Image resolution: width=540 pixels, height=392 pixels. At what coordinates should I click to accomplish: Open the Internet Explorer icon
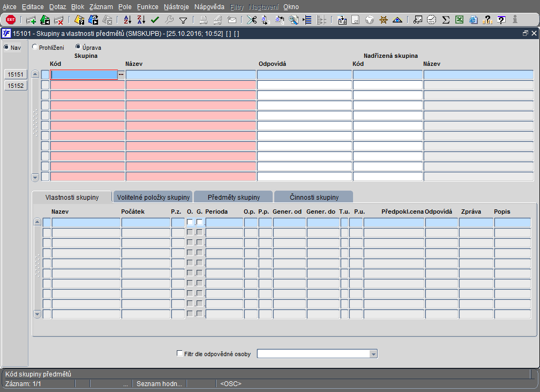474,20
